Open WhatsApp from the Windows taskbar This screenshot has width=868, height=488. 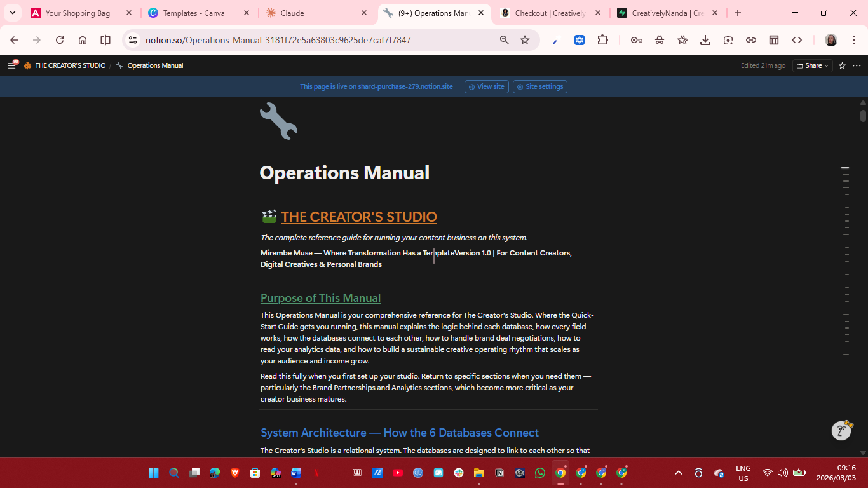point(540,473)
